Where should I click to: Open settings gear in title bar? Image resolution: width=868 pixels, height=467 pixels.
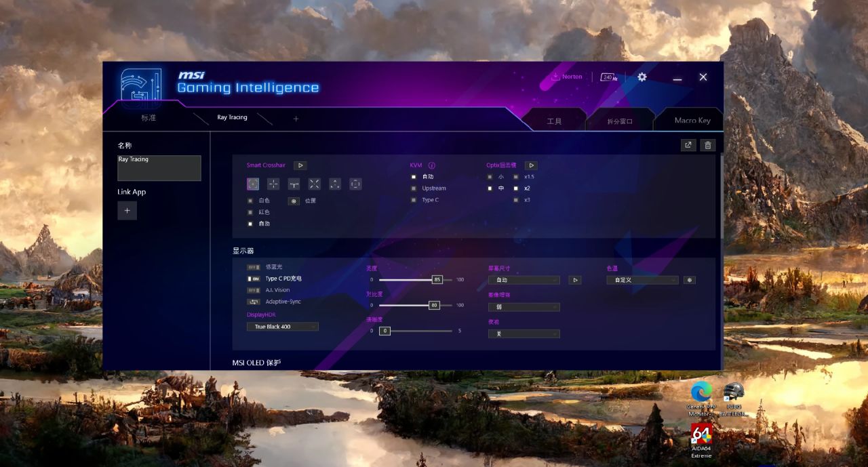click(x=642, y=77)
